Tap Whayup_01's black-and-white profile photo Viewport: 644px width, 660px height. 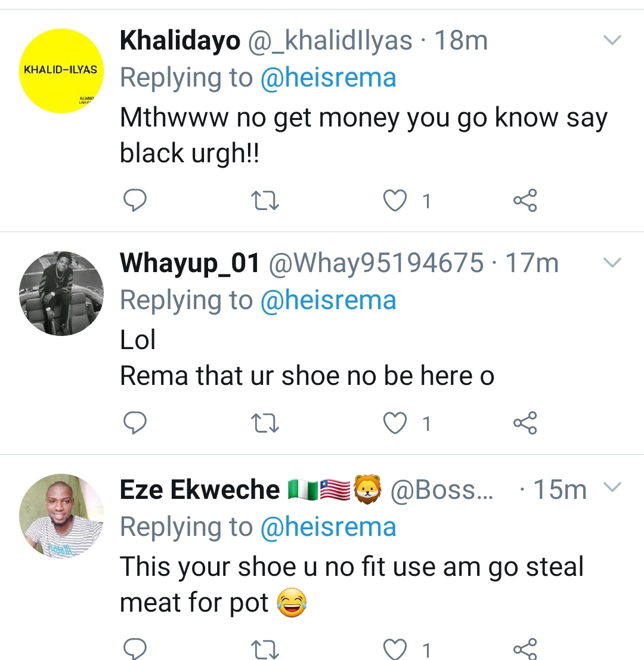[x=62, y=293]
